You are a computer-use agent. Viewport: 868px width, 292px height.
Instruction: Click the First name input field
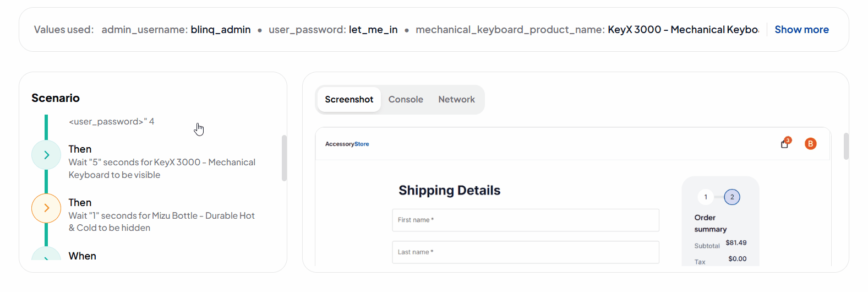tap(525, 220)
